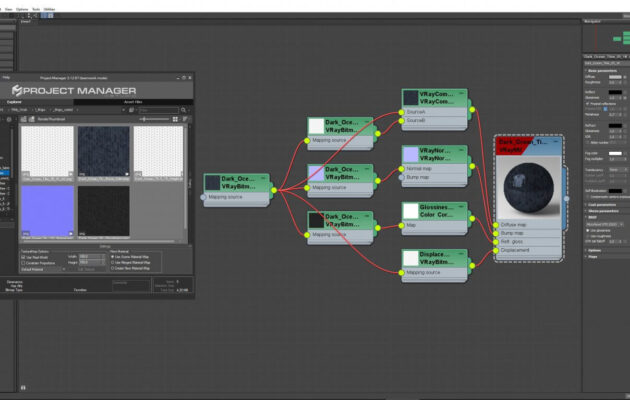630x400 pixels.
Task: Select Create New Material Map radio option
Action: pos(111,268)
